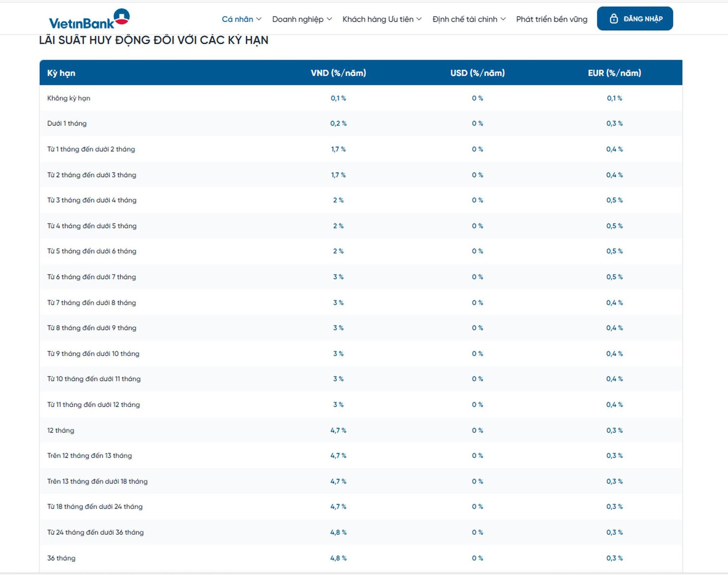Click the EUR (%/năm) column header
This screenshot has height=575, width=728.
click(x=614, y=73)
